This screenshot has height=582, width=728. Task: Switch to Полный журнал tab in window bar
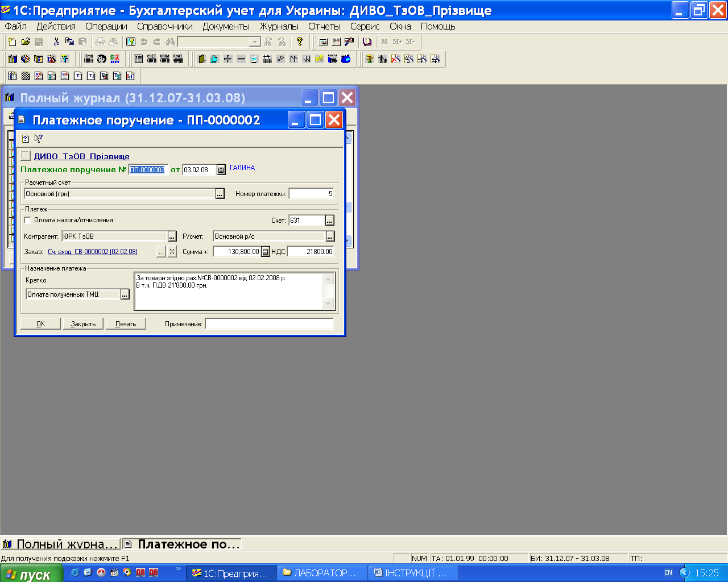coord(61,544)
